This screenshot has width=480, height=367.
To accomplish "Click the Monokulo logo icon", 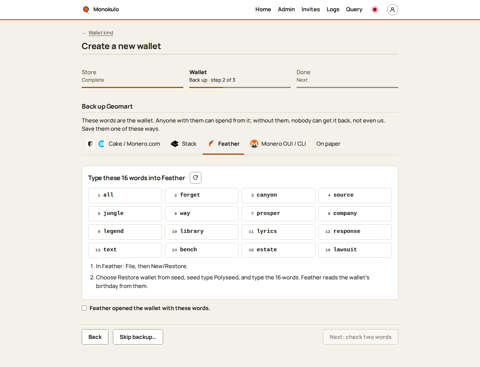I will (x=86, y=9).
